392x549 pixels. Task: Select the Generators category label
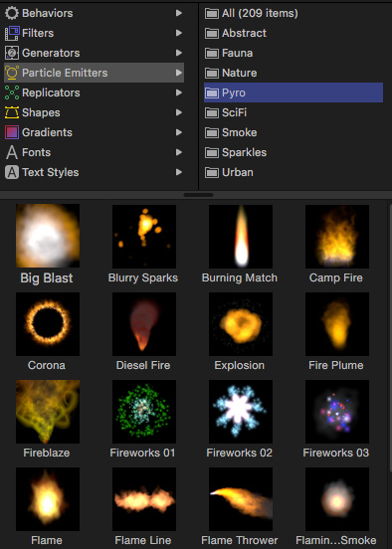(x=51, y=54)
